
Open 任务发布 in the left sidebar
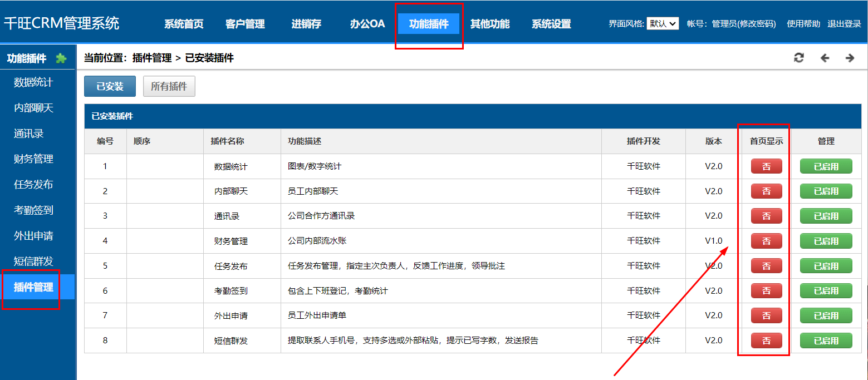tap(33, 185)
